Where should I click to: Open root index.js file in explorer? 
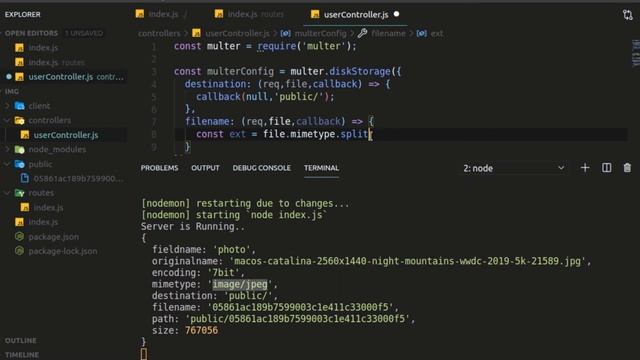click(x=43, y=222)
